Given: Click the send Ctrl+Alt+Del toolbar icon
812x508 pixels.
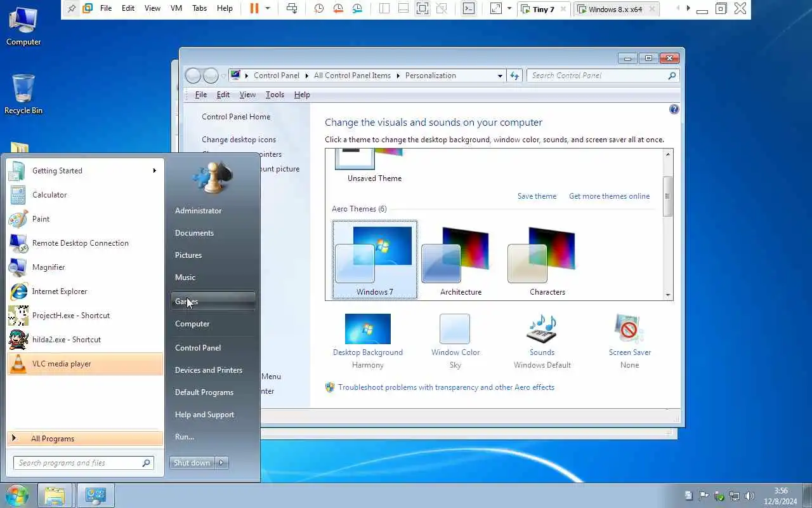Looking at the screenshot, I should (292, 8).
